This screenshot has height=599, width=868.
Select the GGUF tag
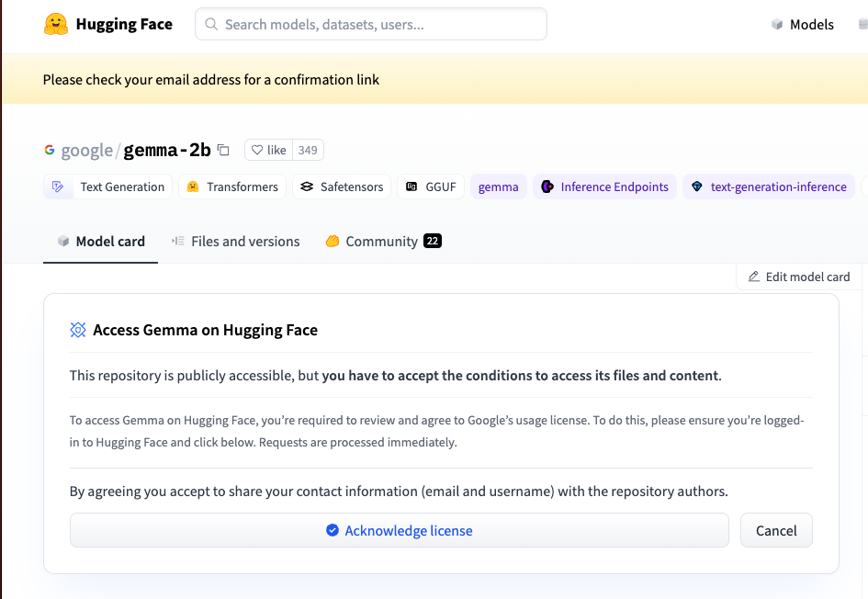pyautogui.click(x=431, y=186)
